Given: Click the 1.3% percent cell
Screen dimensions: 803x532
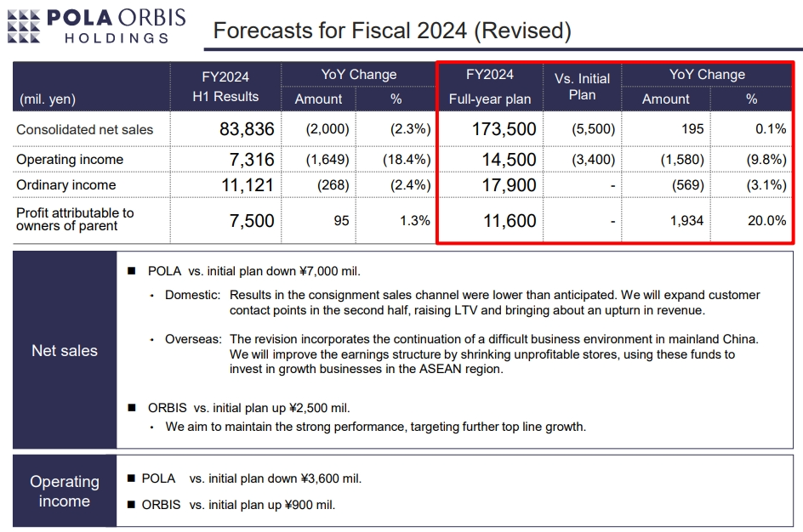Looking at the screenshot, I should [x=415, y=221].
